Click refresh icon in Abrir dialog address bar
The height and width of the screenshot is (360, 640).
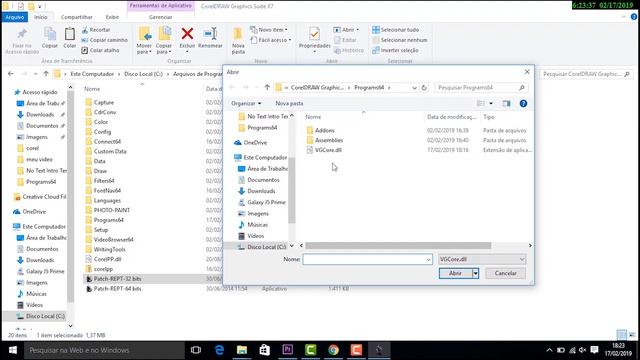coord(424,88)
